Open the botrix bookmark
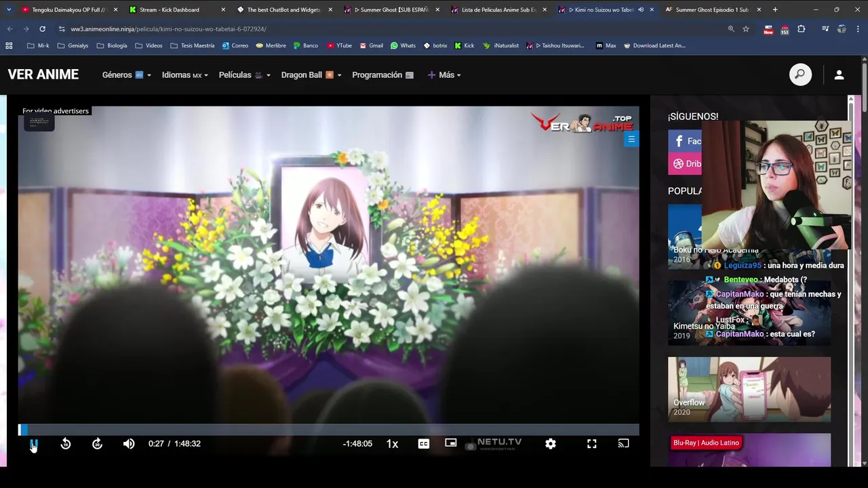Image resolution: width=868 pixels, height=488 pixels. click(x=435, y=45)
